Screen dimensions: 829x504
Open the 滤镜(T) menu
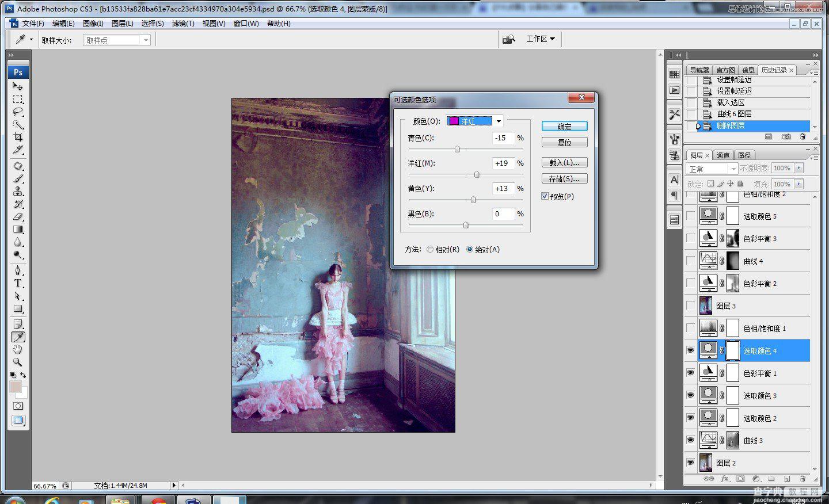[183, 24]
